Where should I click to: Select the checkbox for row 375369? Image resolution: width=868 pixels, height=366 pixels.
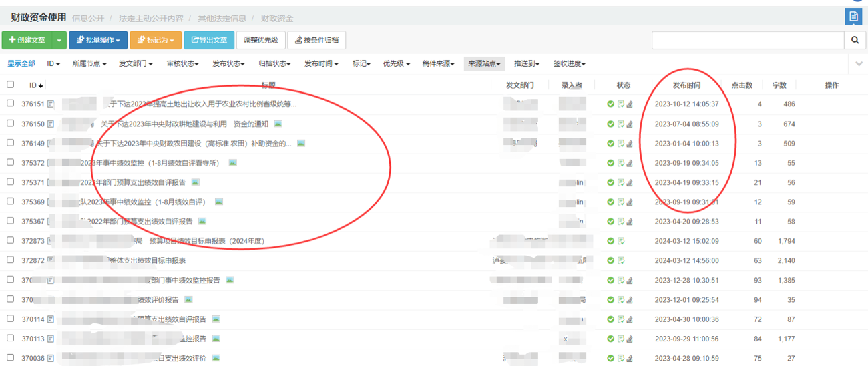(10, 202)
